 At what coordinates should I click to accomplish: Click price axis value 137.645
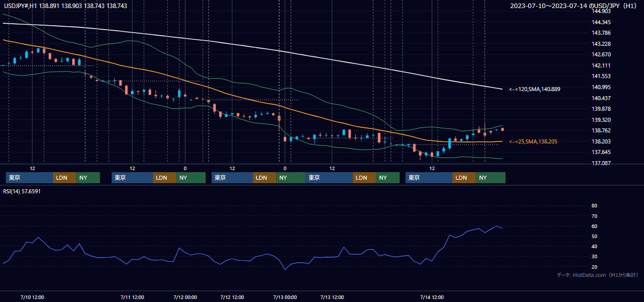[x=601, y=152]
